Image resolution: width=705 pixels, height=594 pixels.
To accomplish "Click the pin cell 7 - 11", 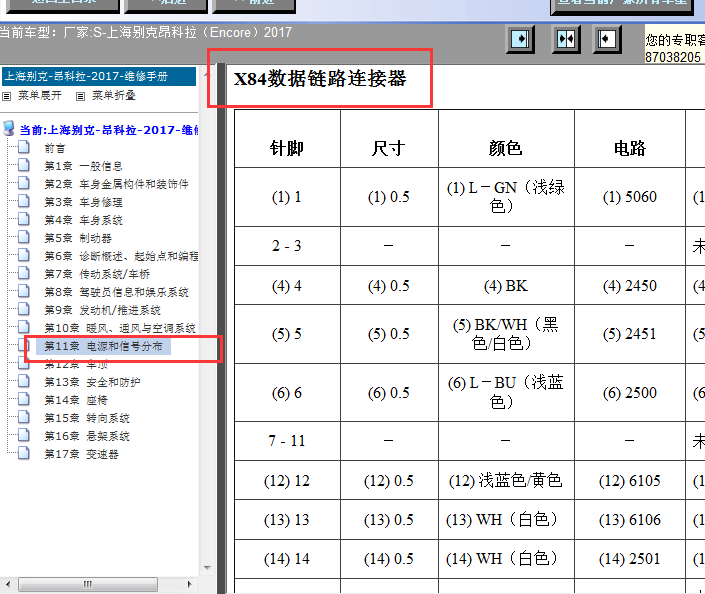I will pos(287,441).
